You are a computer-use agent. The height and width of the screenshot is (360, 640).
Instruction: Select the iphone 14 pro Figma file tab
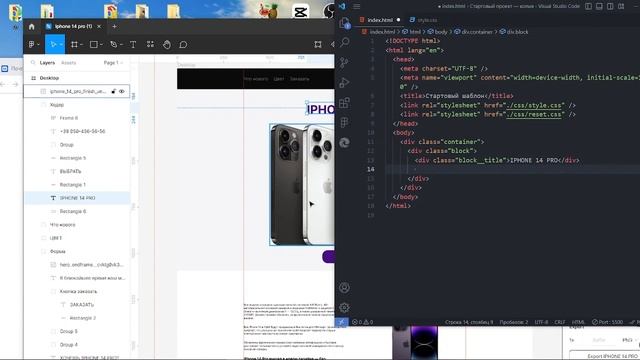click(73, 27)
